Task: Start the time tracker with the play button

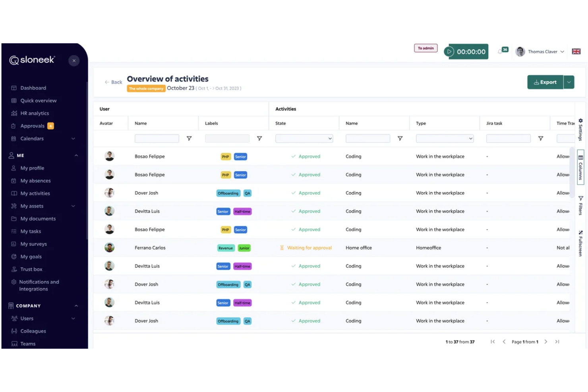Action: tap(449, 51)
